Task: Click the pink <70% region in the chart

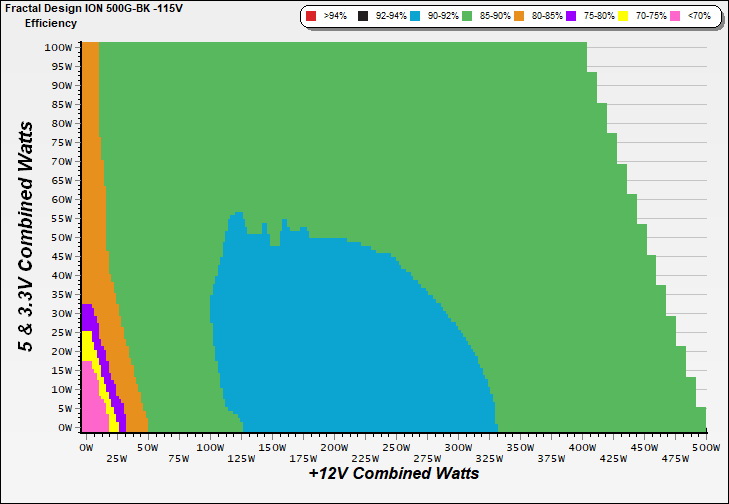Action: click(x=92, y=400)
